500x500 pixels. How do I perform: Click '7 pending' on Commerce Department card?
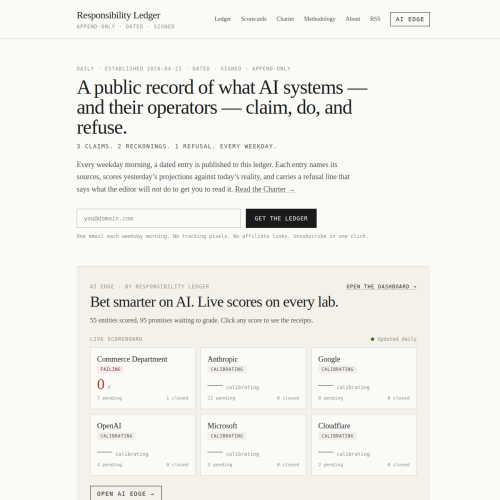(110, 398)
